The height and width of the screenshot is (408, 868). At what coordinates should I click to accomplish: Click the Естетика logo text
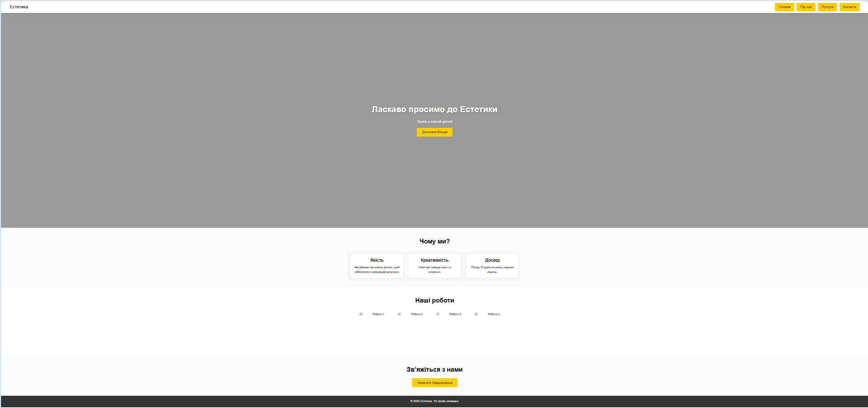[19, 7]
